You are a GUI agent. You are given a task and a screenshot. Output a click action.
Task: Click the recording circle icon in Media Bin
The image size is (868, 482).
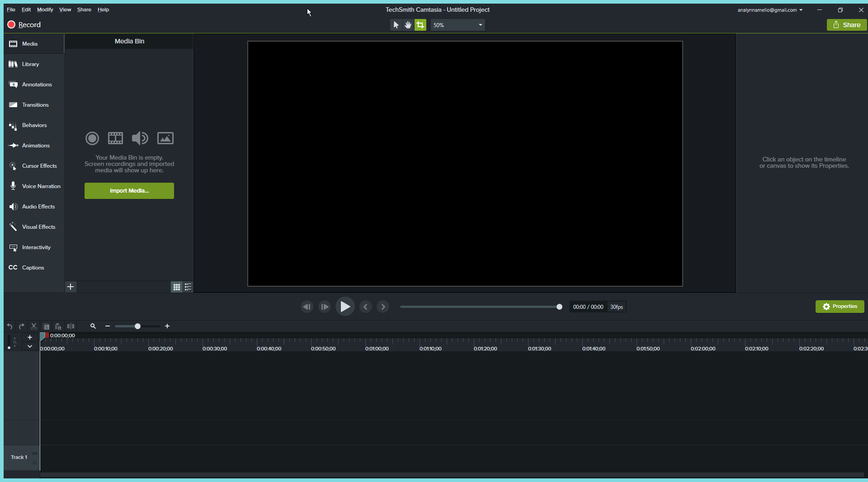pyautogui.click(x=92, y=138)
